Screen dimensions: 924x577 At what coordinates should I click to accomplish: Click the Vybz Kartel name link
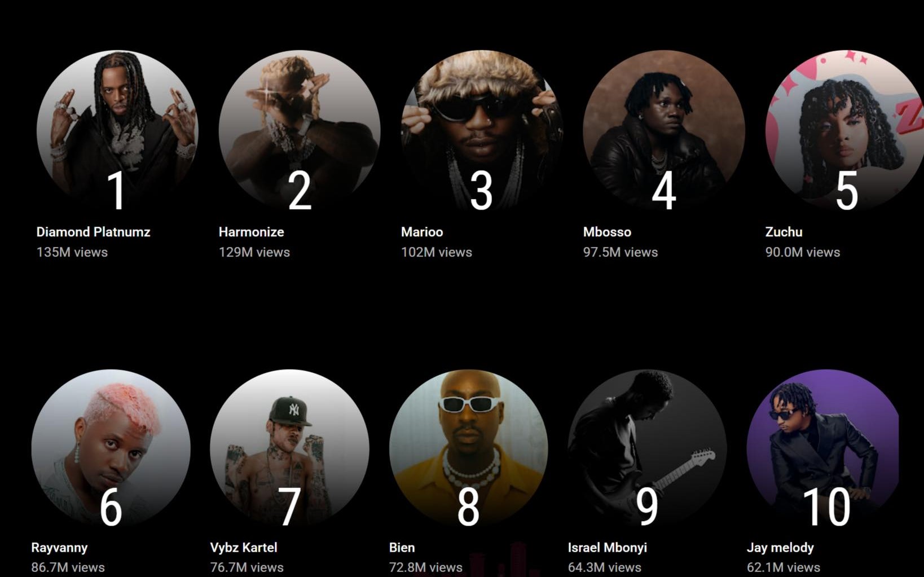(x=244, y=548)
